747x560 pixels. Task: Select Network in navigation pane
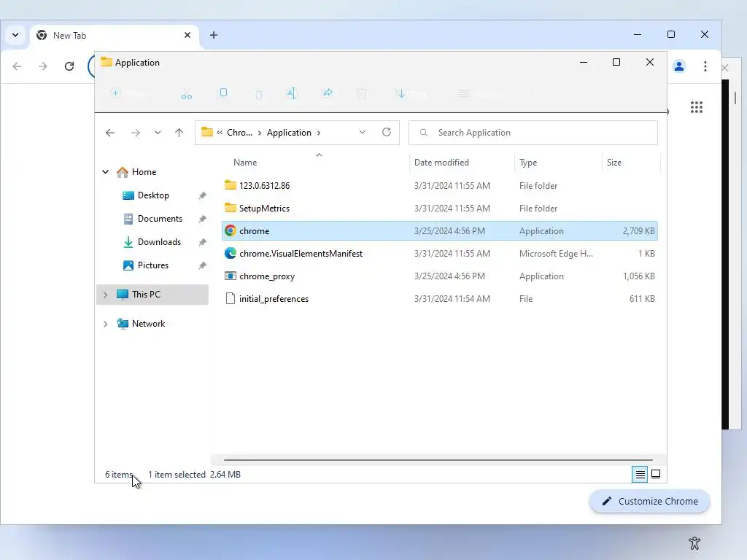tap(148, 323)
